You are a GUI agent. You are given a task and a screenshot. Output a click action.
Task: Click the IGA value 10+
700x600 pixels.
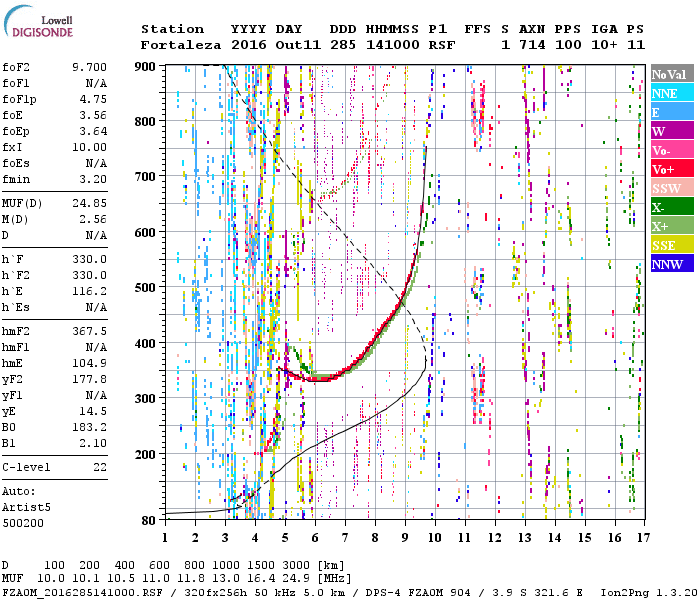[x=604, y=45]
